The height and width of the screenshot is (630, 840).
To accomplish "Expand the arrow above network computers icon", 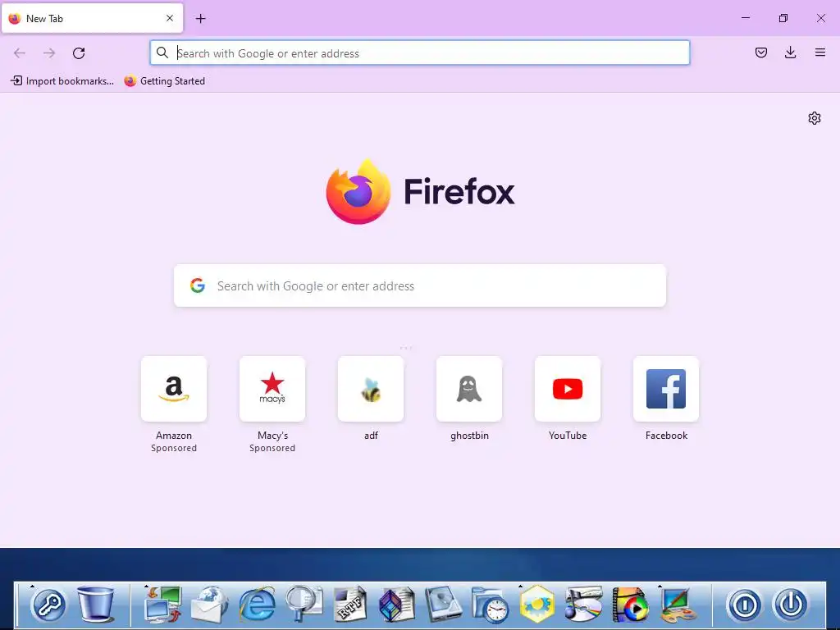I will [x=146, y=586].
